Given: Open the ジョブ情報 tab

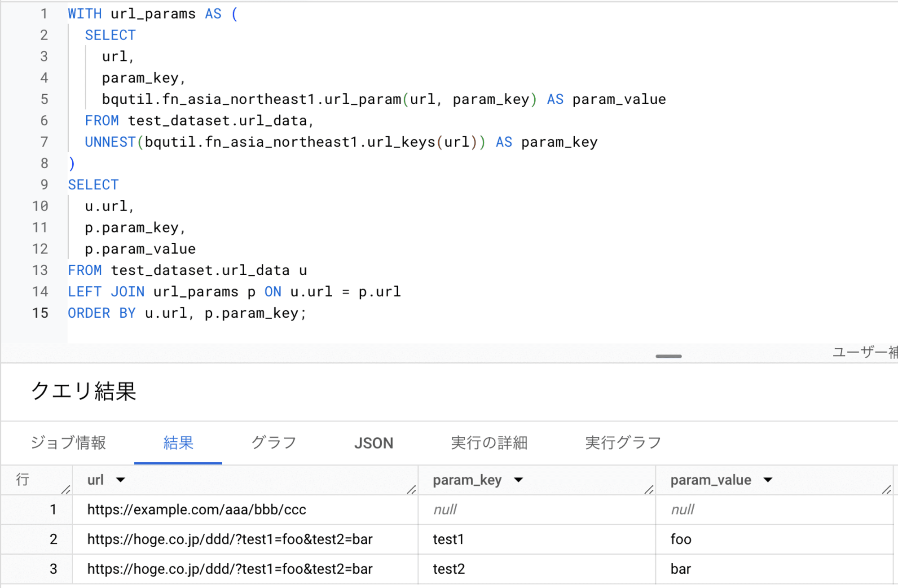Looking at the screenshot, I should pos(68,443).
